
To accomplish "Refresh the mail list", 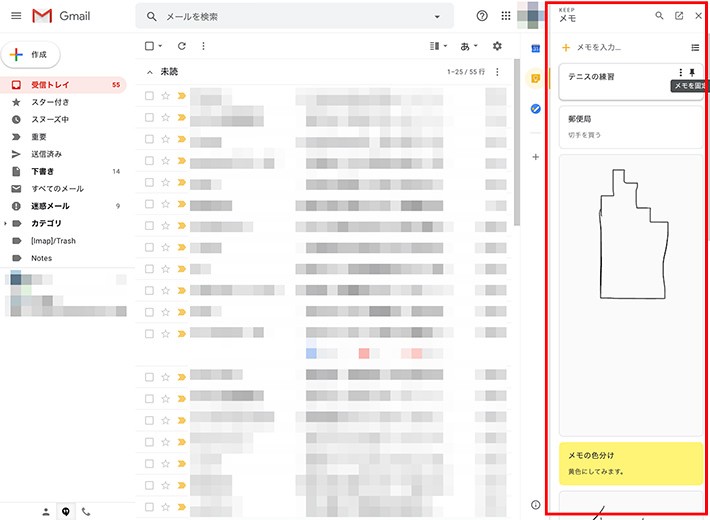I will (x=182, y=46).
